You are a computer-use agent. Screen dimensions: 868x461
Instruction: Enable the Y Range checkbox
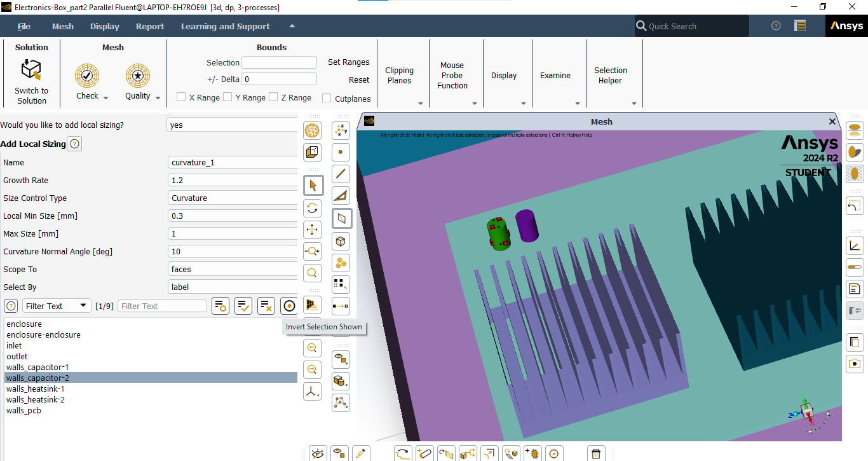[x=227, y=97]
